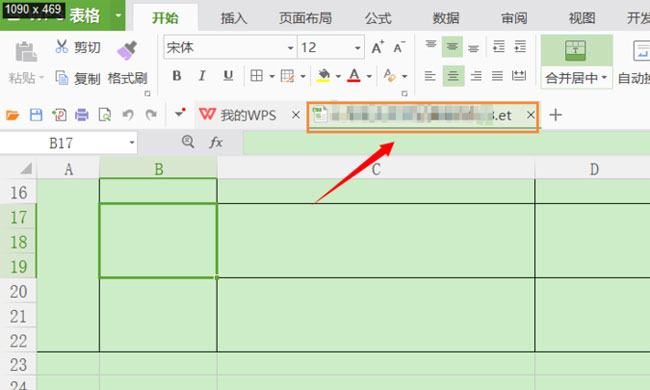The image size is (650, 390).
Task: Click the 复制 copy button
Action: (x=79, y=78)
